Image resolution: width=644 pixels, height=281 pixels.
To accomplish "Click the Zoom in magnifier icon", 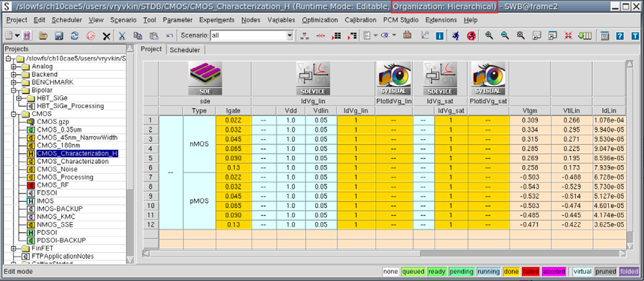I will point(489,35).
